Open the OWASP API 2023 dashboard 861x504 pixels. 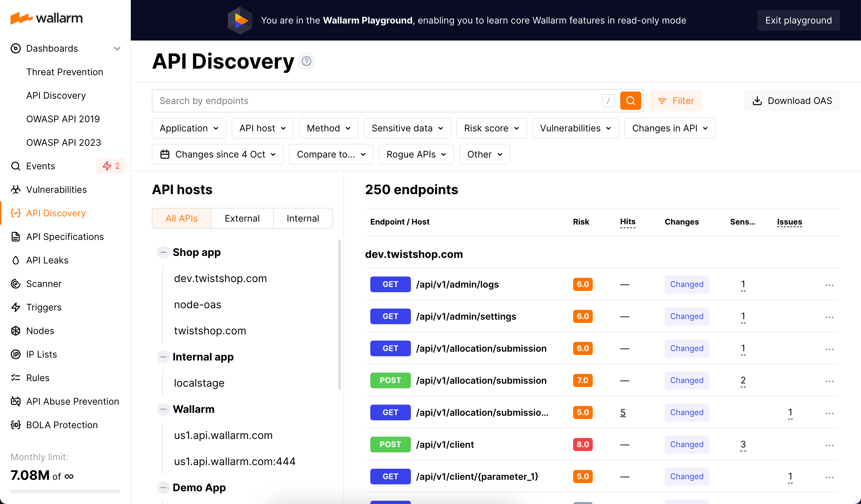(63, 143)
